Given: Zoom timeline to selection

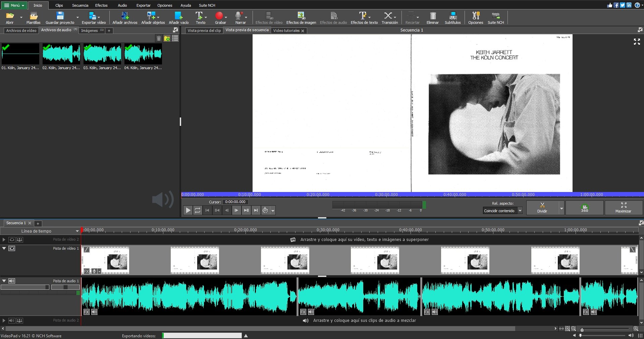Looking at the screenshot, I should (568, 329).
